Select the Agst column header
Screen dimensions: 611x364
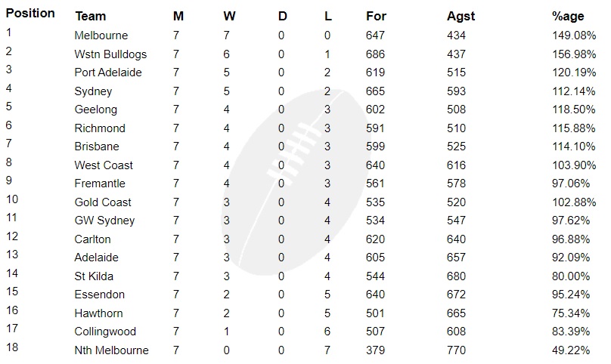461,16
